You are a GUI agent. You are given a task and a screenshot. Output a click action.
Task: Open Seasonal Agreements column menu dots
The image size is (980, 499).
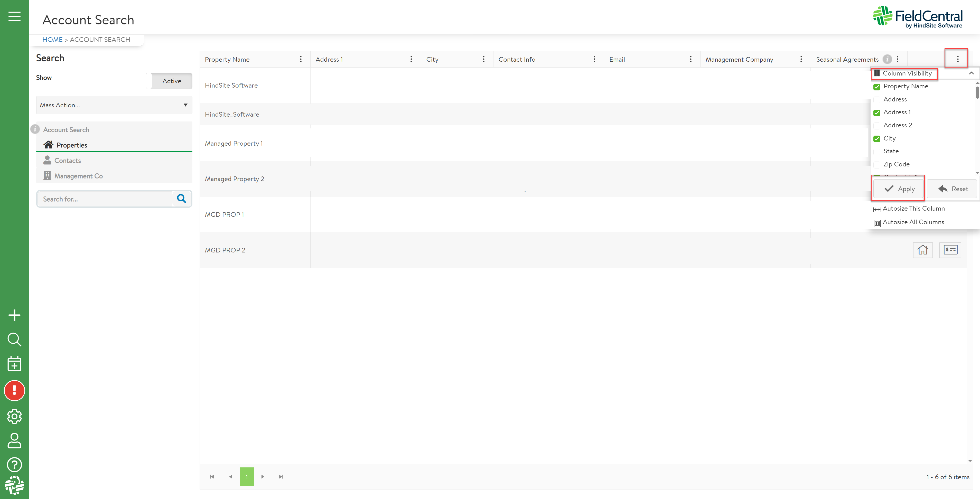click(x=898, y=59)
